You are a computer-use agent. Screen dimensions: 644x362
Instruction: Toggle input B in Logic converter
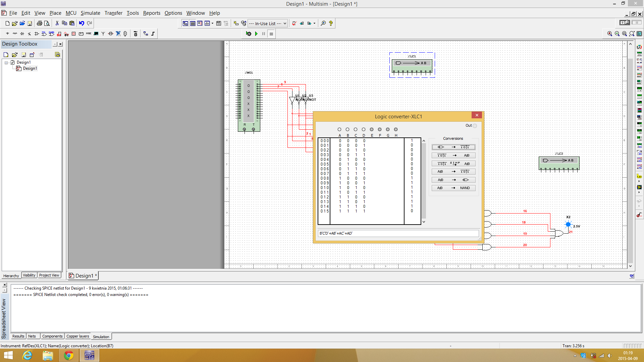347,129
